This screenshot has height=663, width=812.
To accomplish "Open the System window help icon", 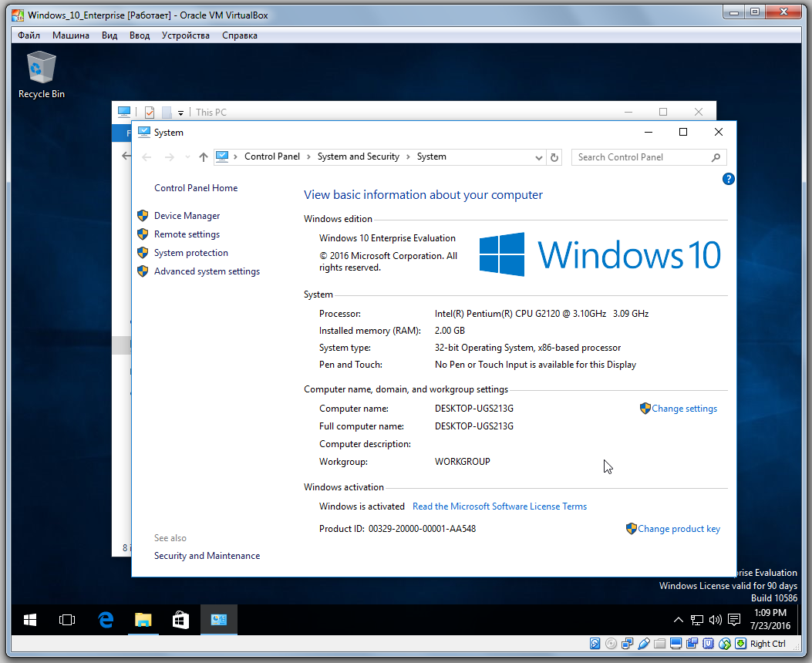I will pyautogui.click(x=728, y=179).
